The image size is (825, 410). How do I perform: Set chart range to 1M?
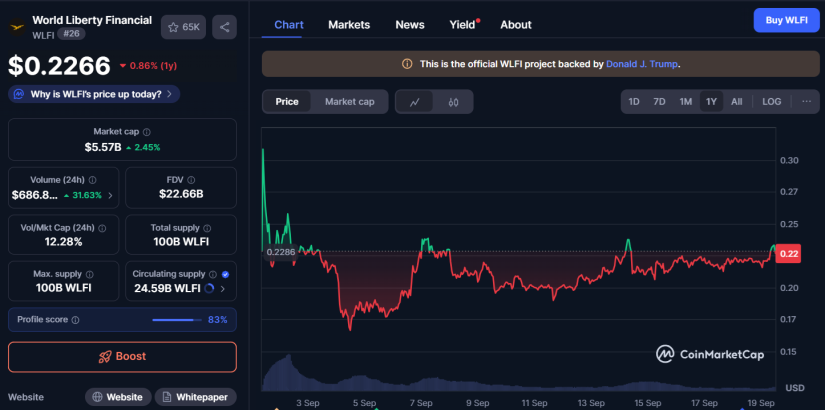pos(686,102)
